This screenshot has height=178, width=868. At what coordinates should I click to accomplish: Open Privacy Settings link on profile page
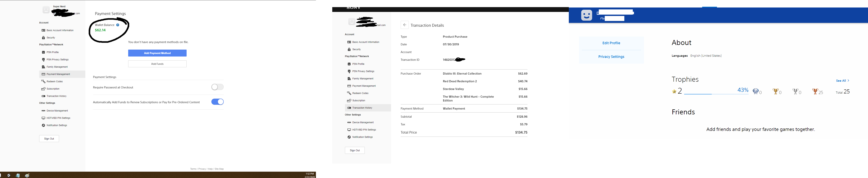(x=611, y=57)
